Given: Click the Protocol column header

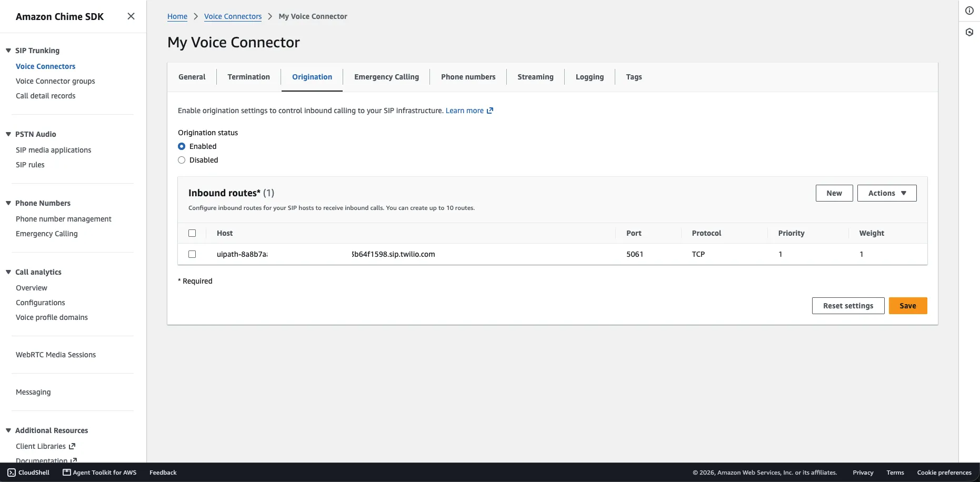Looking at the screenshot, I should point(706,233).
